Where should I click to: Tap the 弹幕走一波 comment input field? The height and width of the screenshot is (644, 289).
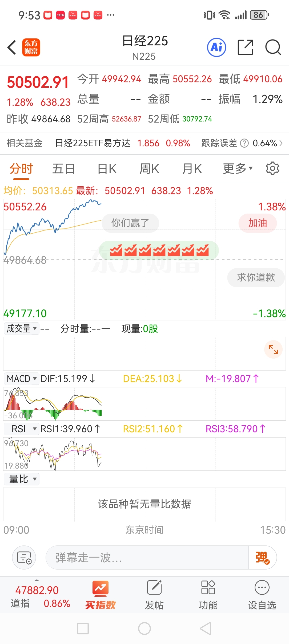pos(147,557)
